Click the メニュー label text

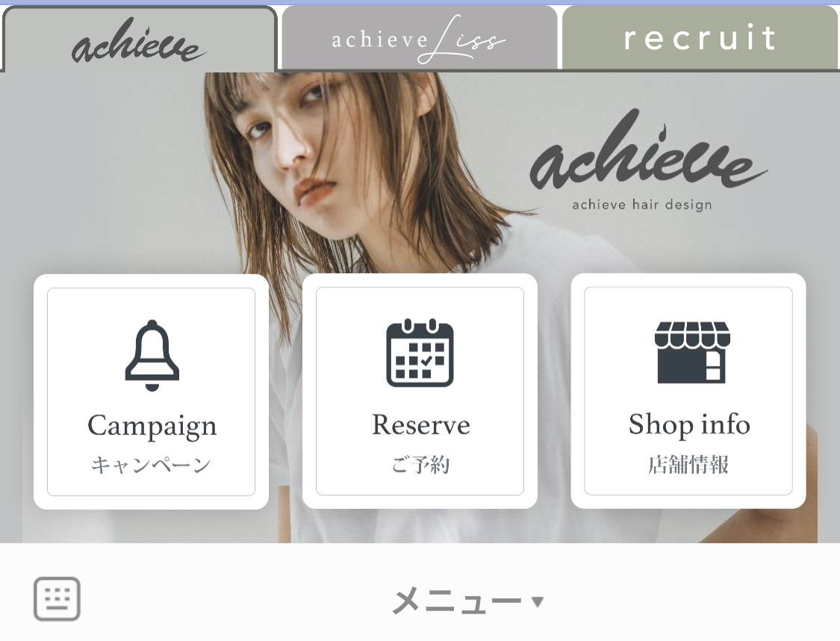point(457,601)
